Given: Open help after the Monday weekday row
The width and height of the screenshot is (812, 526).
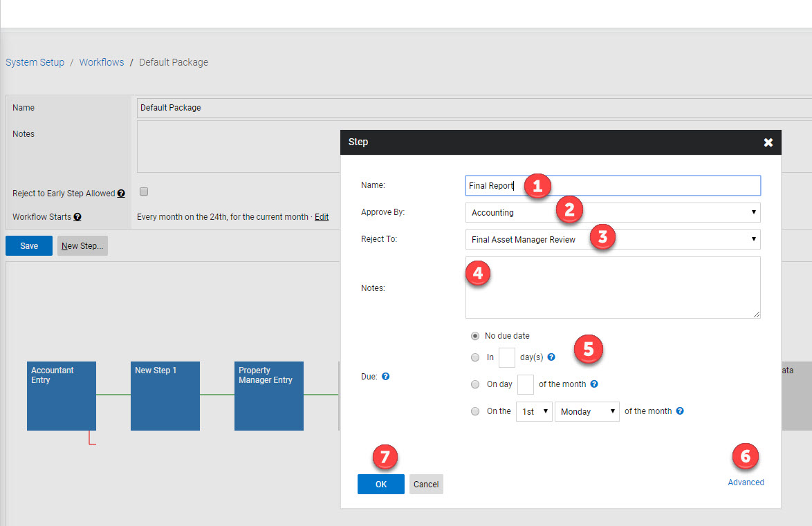Looking at the screenshot, I should pos(679,411).
